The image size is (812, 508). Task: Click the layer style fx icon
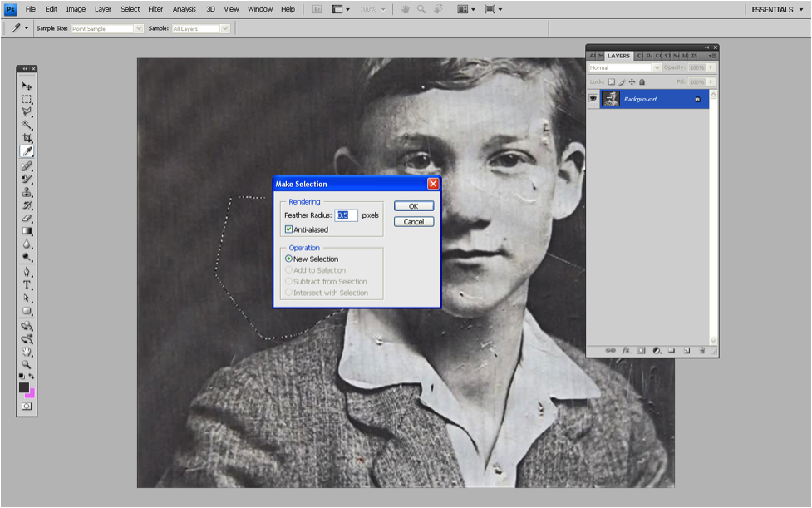(626, 351)
